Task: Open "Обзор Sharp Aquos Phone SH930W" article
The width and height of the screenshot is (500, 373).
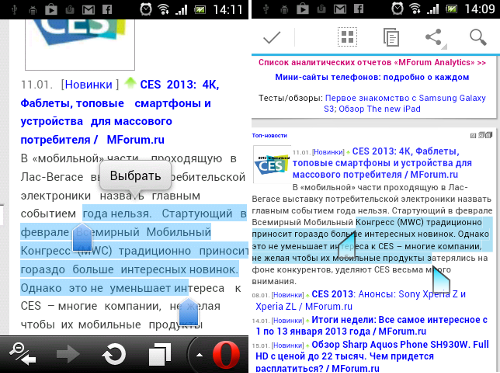Action: click(372, 356)
